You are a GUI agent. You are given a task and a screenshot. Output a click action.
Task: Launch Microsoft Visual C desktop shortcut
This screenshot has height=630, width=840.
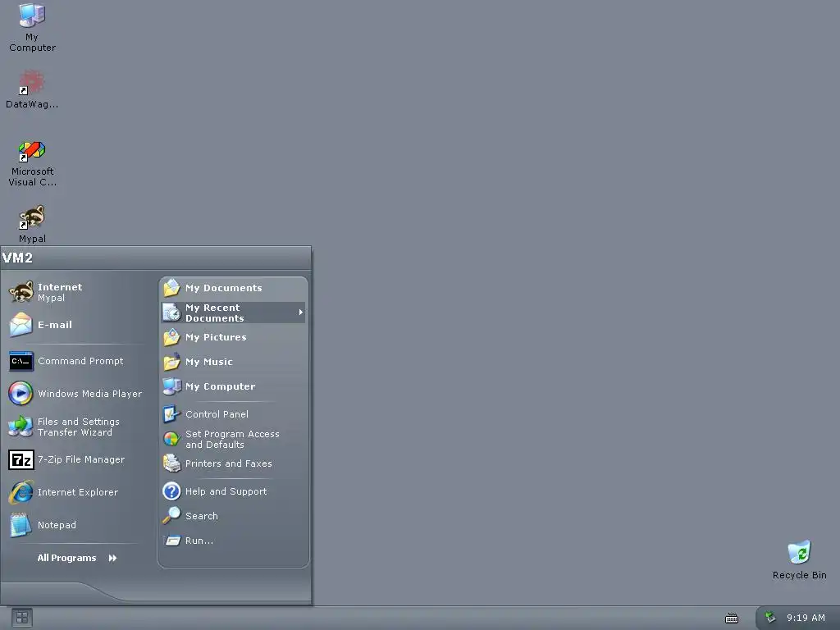pyautogui.click(x=32, y=163)
